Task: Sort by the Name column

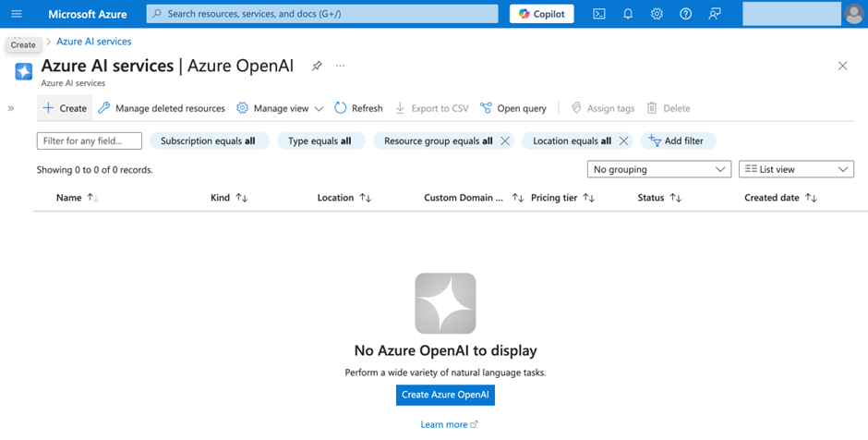Action: pos(77,198)
